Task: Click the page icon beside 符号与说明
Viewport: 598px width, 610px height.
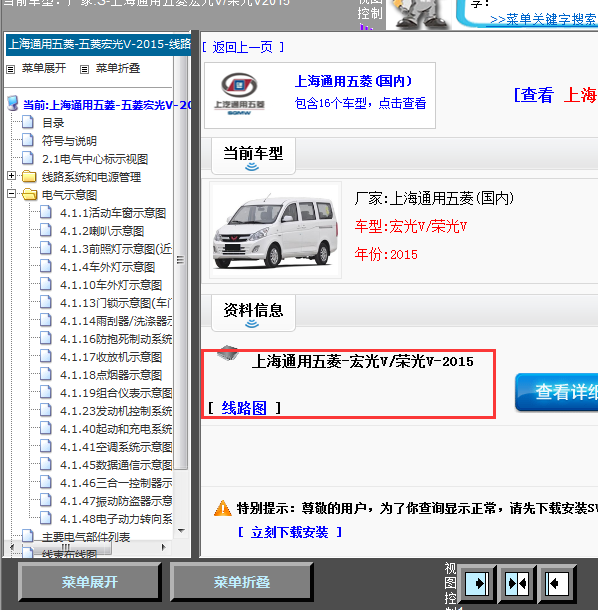Action: tap(27, 140)
